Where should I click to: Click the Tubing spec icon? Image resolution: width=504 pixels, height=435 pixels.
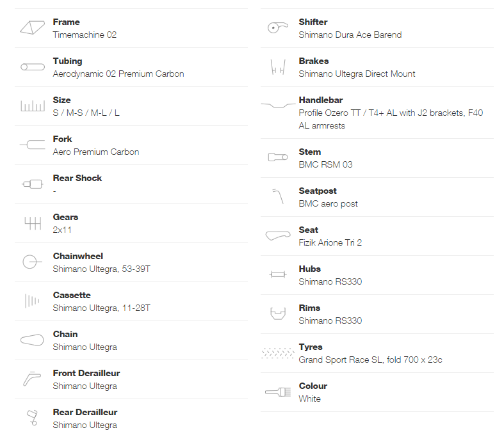[33, 67]
